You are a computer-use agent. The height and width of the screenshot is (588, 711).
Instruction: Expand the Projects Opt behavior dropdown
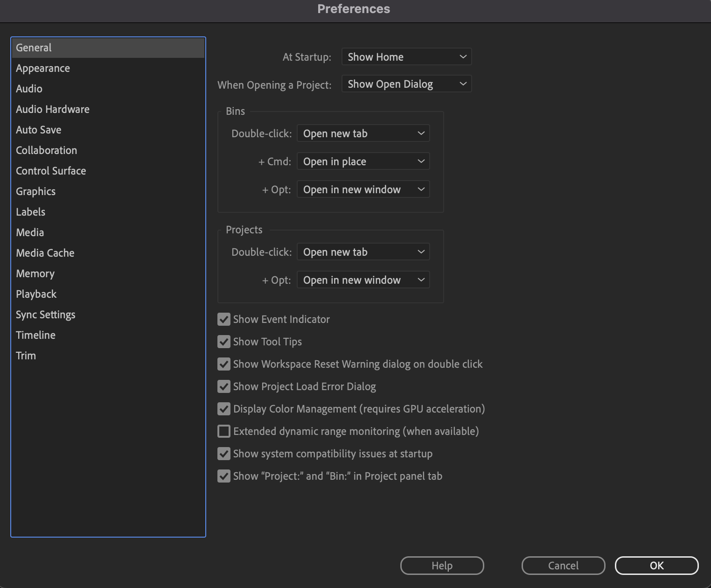click(x=363, y=280)
